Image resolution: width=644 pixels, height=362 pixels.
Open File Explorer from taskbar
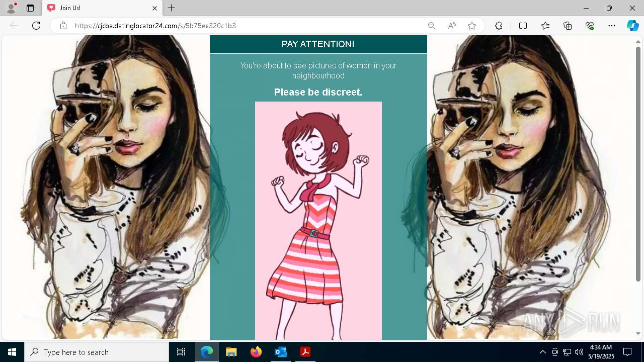[231, 352]
